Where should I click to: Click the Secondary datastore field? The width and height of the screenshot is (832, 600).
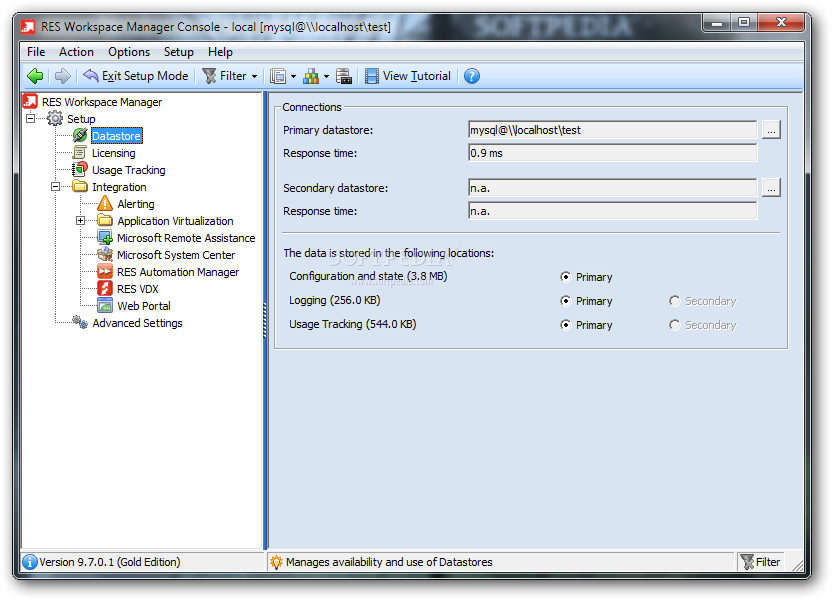613,188
